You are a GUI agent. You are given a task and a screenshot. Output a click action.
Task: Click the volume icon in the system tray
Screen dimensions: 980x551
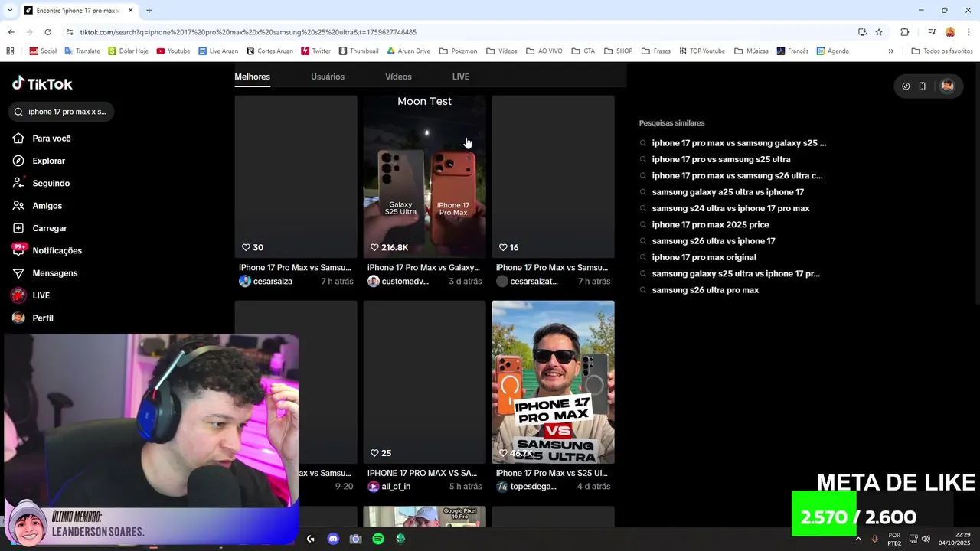926,539
